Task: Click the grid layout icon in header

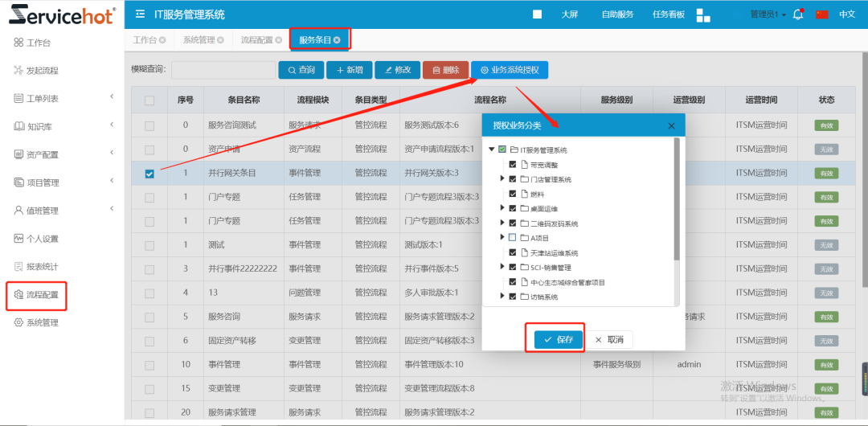Action: point(703,15)
